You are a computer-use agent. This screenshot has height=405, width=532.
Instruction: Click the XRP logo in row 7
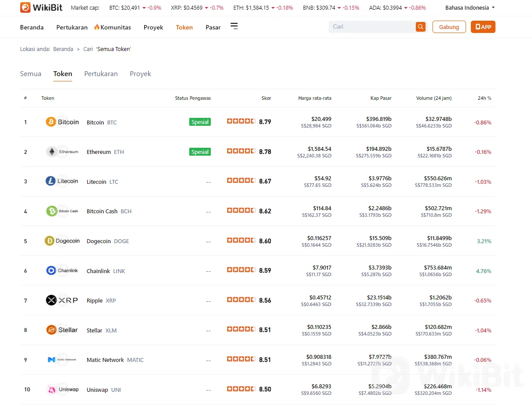[x=62, y=300]
